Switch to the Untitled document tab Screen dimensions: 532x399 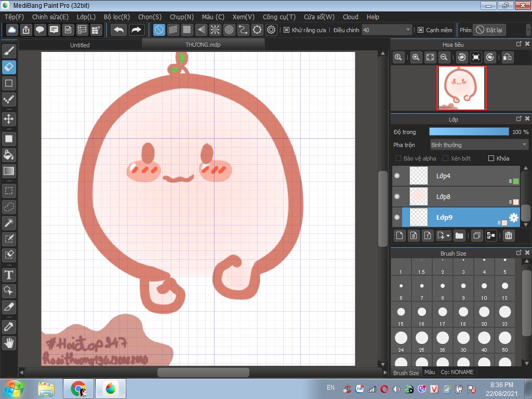pyautogui.click(x=79, y=45)
